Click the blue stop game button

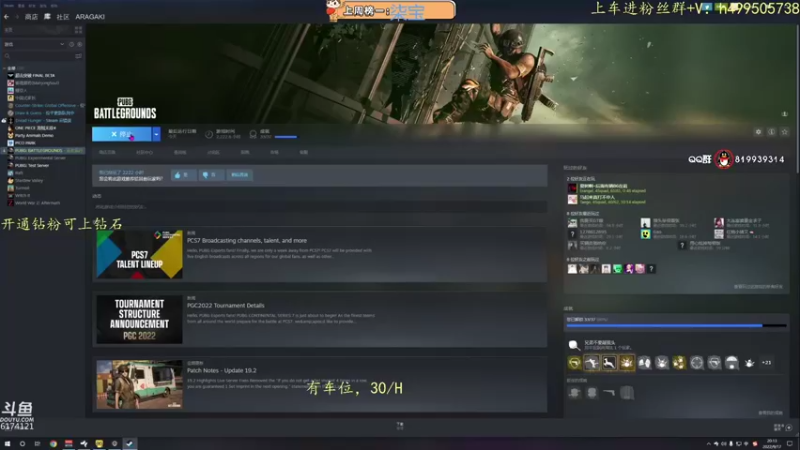coord(121,134)
